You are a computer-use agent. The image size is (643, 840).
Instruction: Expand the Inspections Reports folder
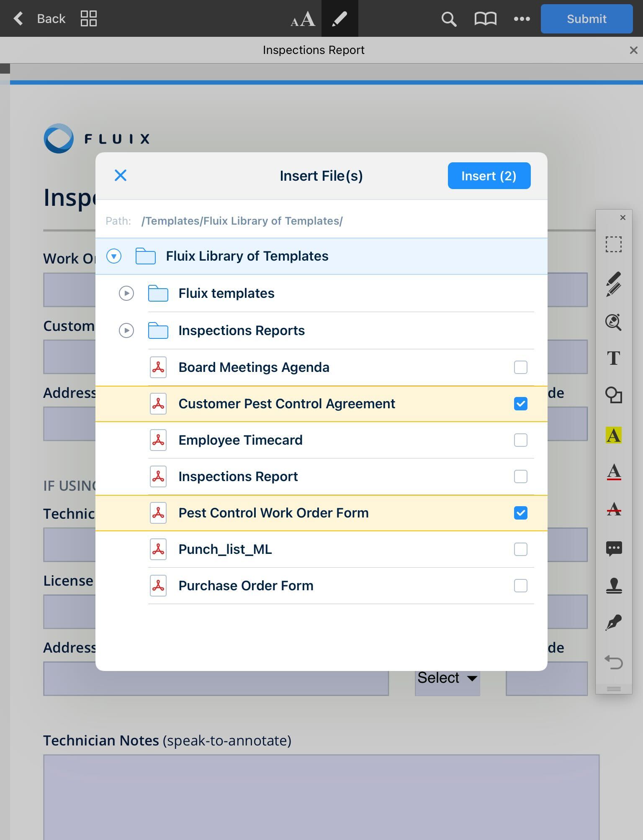pos(126,330)
